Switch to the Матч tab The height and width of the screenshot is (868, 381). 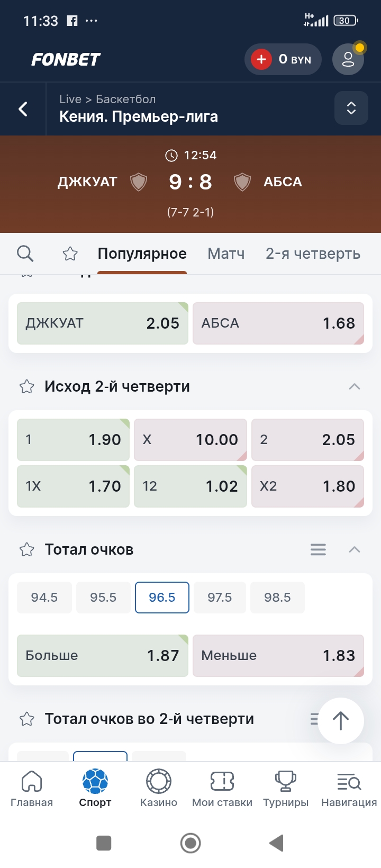[226, 254]
